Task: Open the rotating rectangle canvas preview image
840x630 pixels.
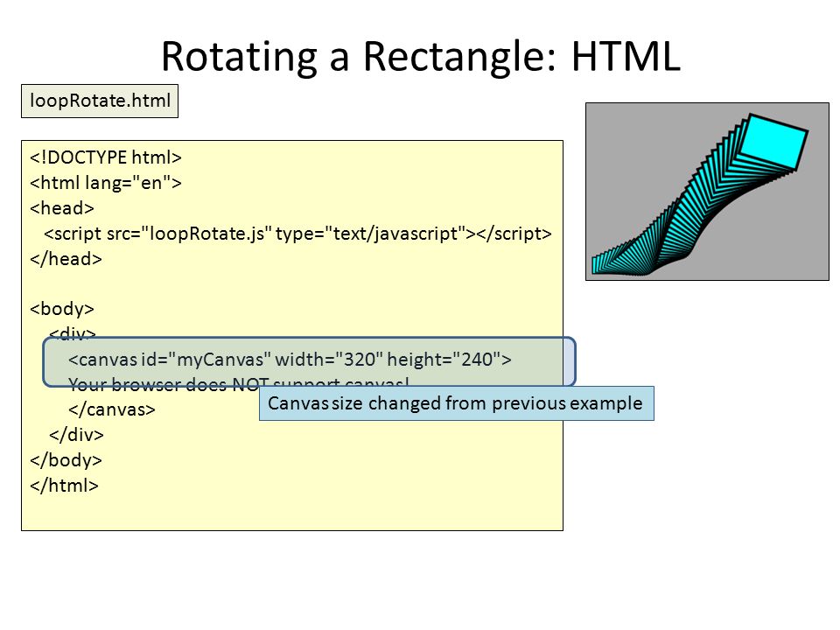Action: click(707, 192)
